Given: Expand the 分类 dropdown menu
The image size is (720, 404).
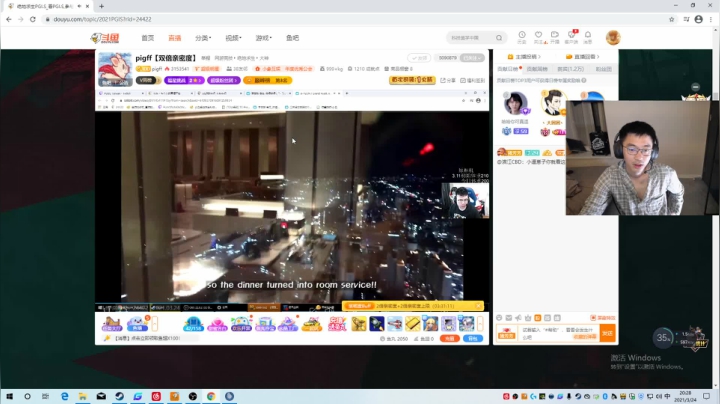Looking at the screenshot, I should 203,38.
